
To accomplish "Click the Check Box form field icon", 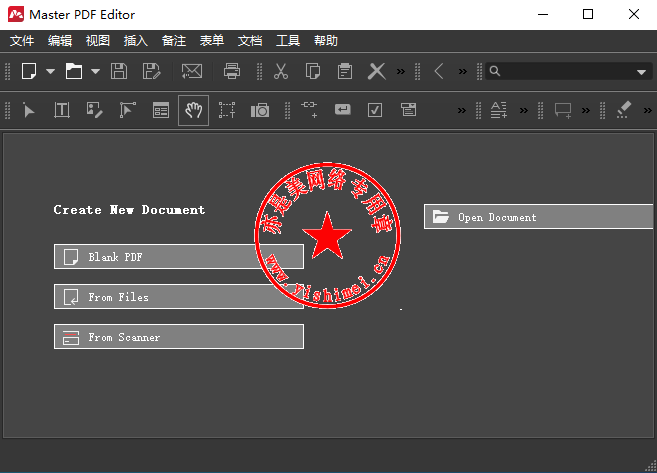I will pyautogui.click(x=375, y=110).
